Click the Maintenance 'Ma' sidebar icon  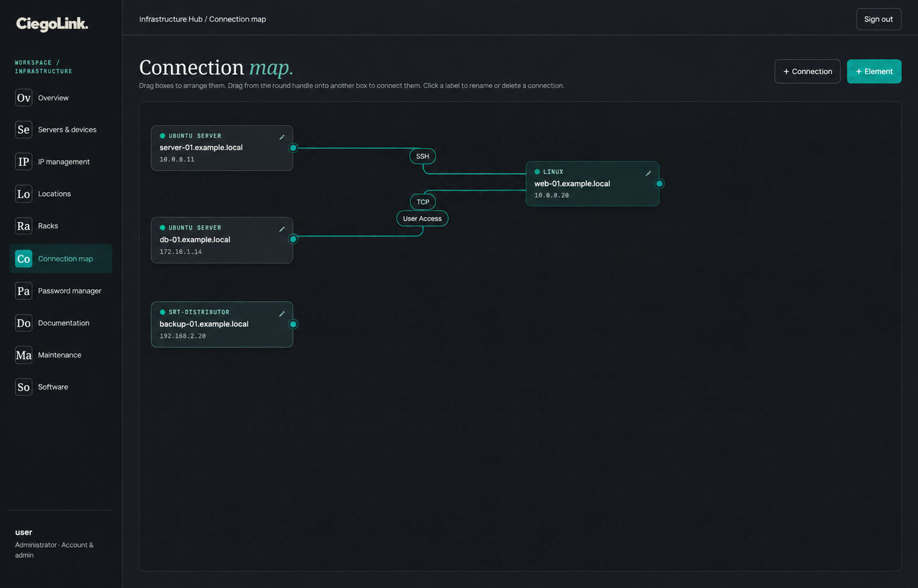click(x=23, y=355)
